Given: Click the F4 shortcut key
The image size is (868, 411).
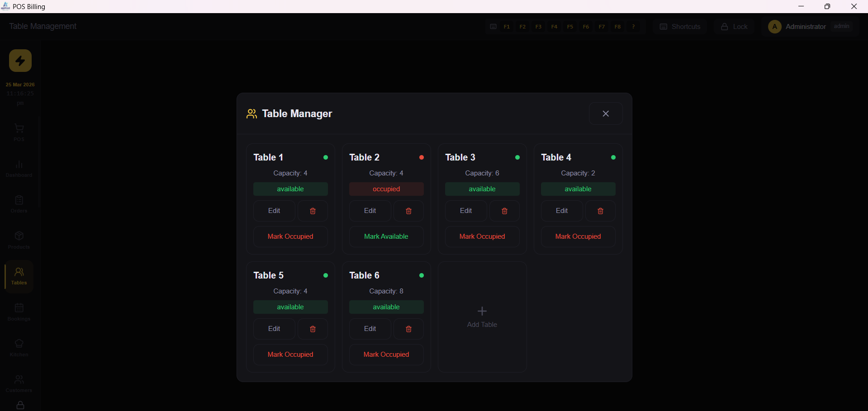Looking at the screenshot, I should click(554, 27).
